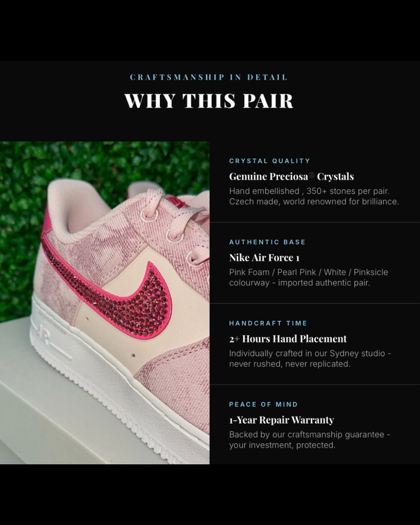Click the Pink Foam colourway description text
420x525 pixels.
(308, 278)
